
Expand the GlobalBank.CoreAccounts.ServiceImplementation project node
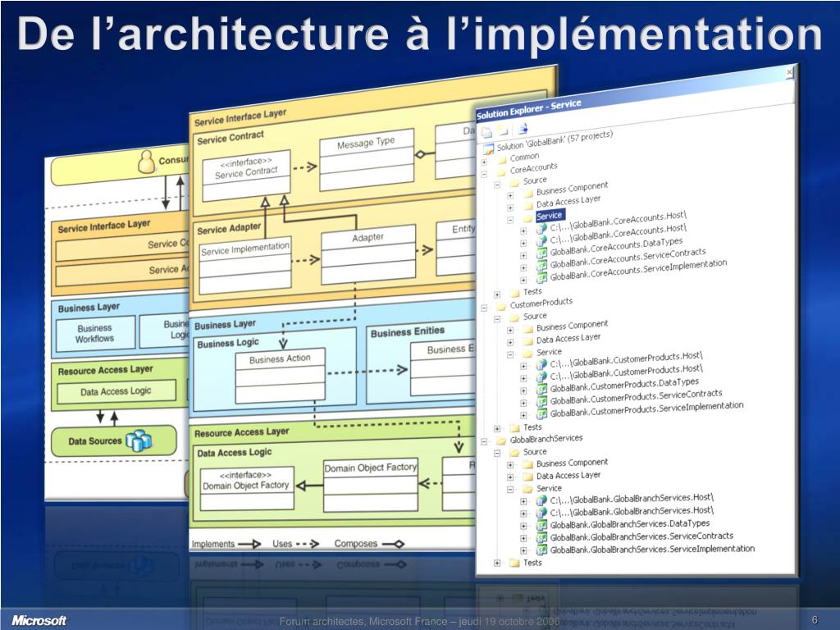(x=523, y=280)
